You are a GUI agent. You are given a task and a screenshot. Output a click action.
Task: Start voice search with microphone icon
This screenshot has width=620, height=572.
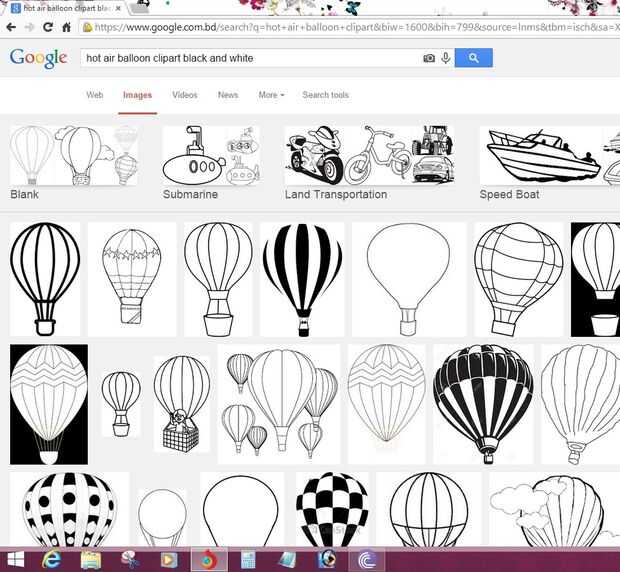[x=445, y=58]
